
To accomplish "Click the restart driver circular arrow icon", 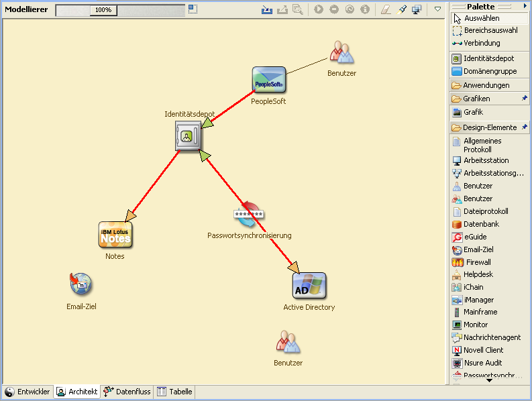I will [x=350, y=9].
